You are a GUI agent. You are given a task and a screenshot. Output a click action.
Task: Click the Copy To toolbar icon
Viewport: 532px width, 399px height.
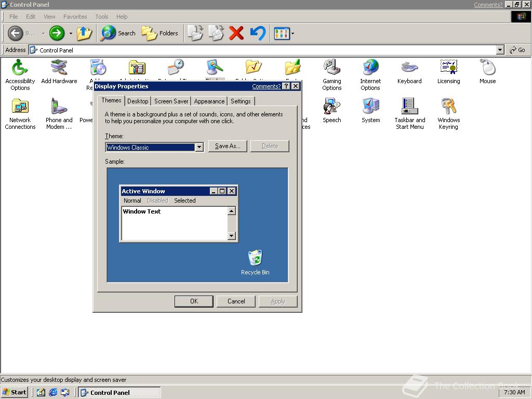click(216, 33)
